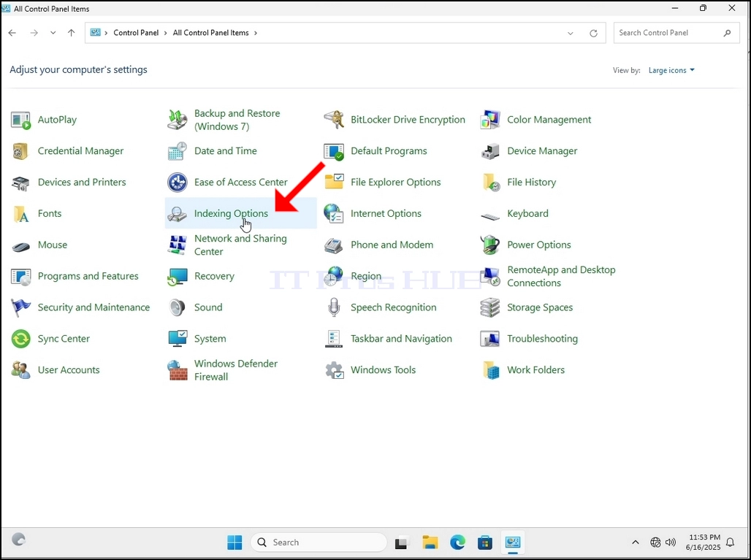751x560 pixels.
Task: Open Storage Spaces icon
Action: point(490,308)
